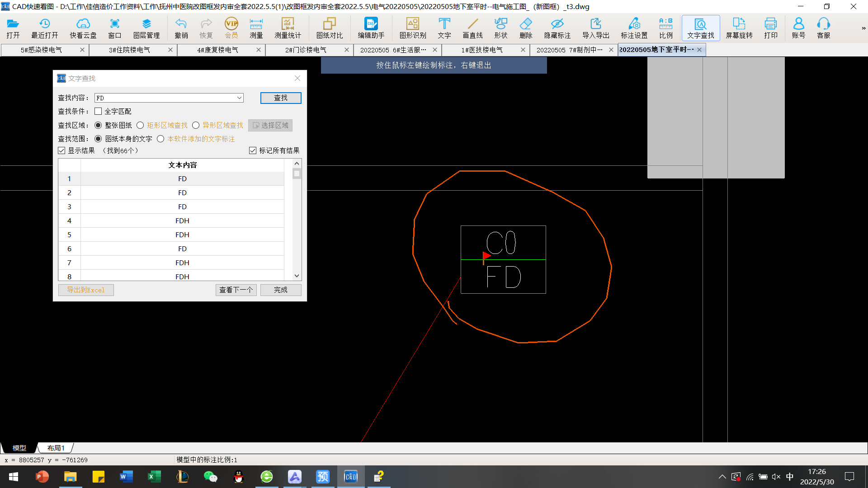
Task: Click the 文字查找 text search tool
Action: click(701, 28)
